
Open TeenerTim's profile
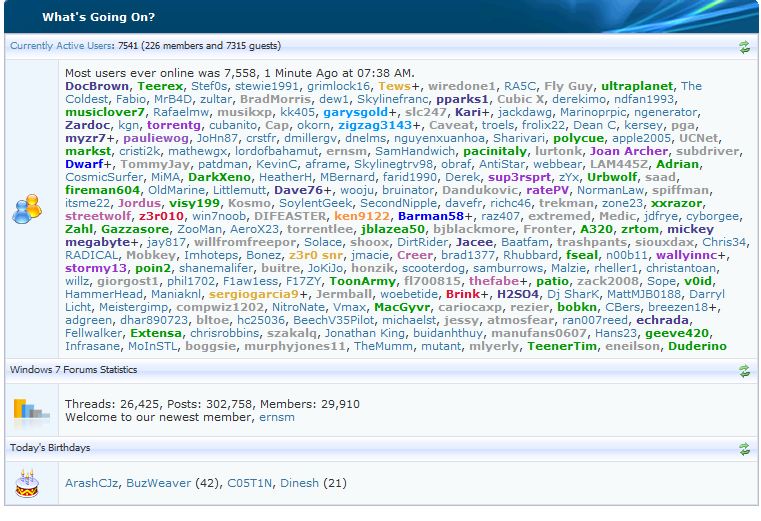(x=562, y=346)
